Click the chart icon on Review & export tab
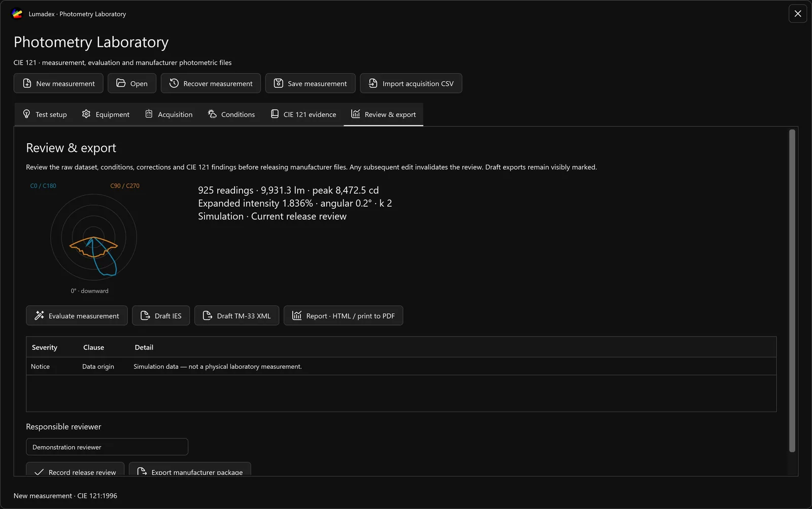The height and width of the screenshot is (509, 812). tap(356, 114)
